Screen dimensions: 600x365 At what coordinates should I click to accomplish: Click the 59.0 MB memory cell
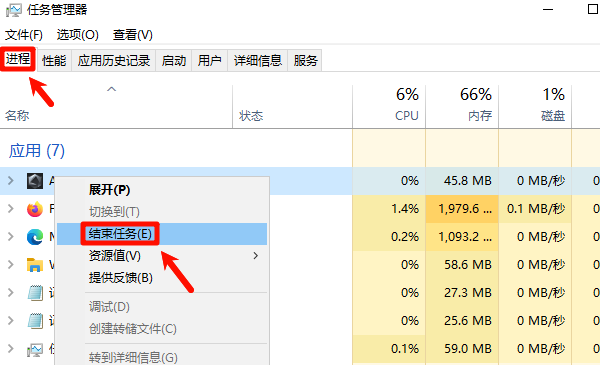click(x=462, y=349)
